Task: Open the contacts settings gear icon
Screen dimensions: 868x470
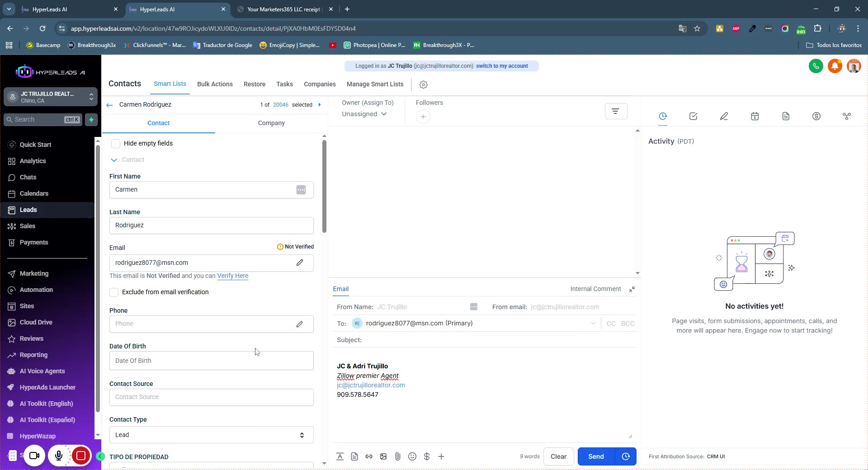Action: coord(423,85)
